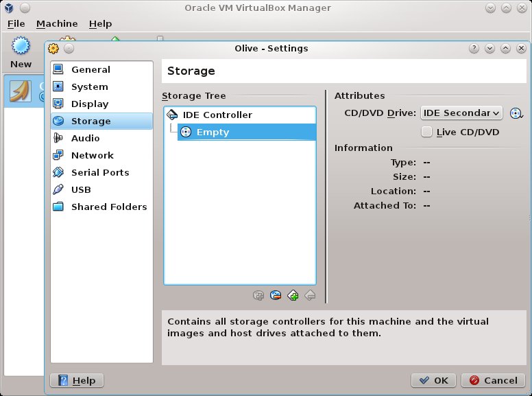
Task: Click the Location field label
Action: coord(394,191)
